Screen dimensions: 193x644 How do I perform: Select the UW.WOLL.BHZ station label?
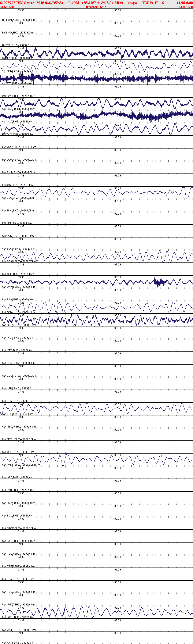point(19,630)
